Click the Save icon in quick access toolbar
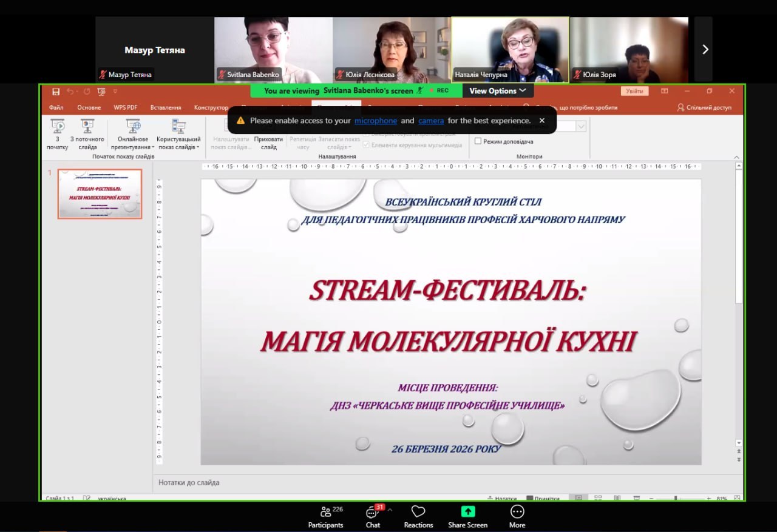 pos(56,92)
